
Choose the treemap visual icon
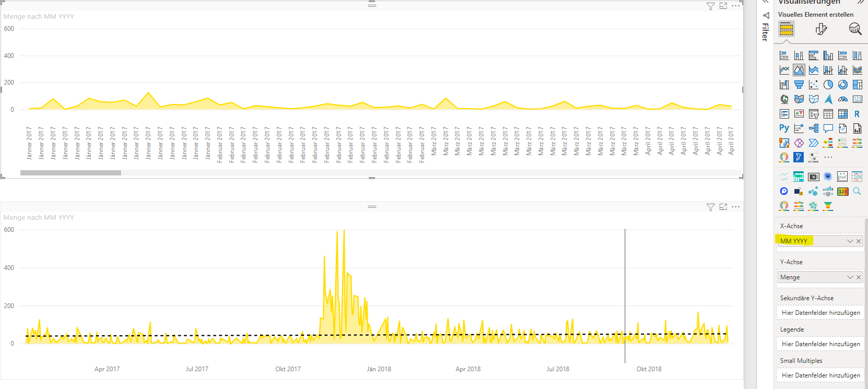pyautogui.click(x=858, y=85)
